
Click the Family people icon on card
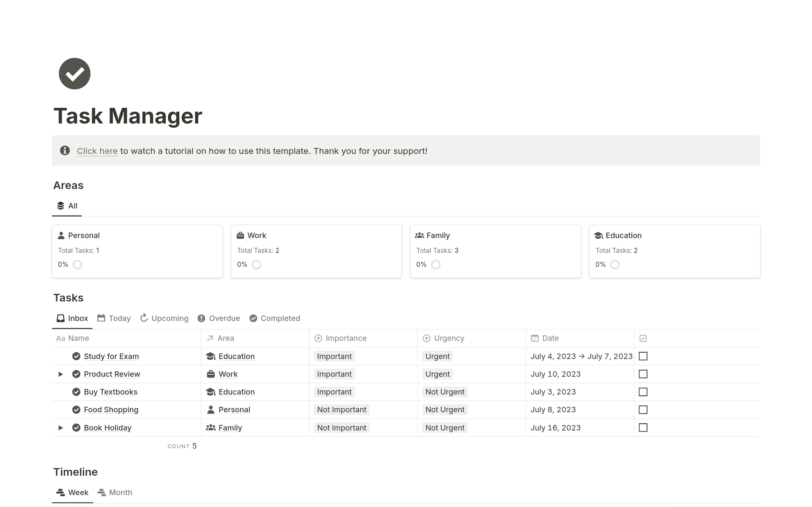[419, 235]
